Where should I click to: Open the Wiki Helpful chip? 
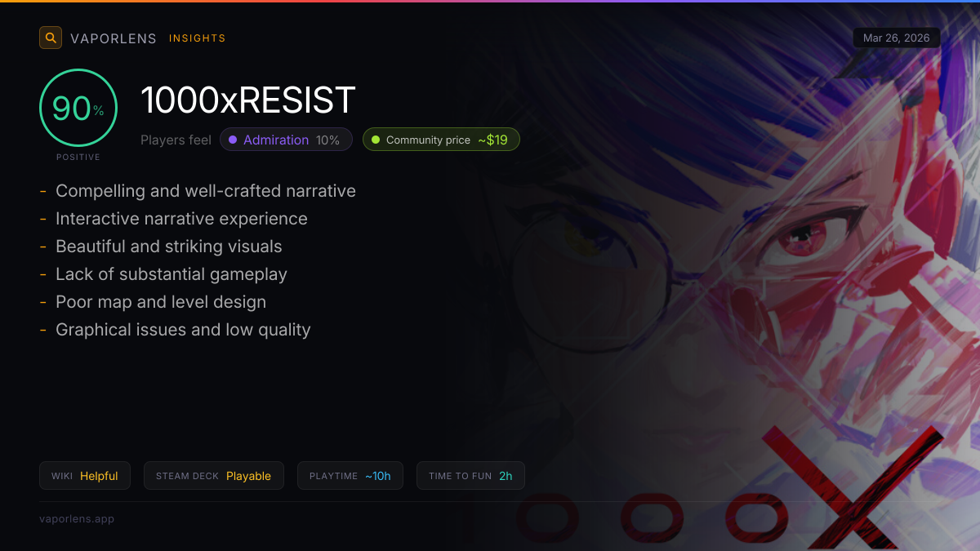85,476
